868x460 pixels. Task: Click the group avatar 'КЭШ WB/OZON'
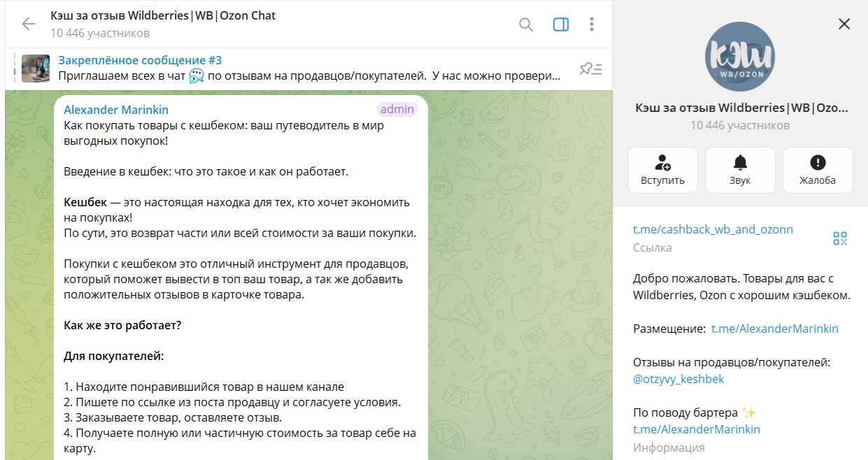740,56
